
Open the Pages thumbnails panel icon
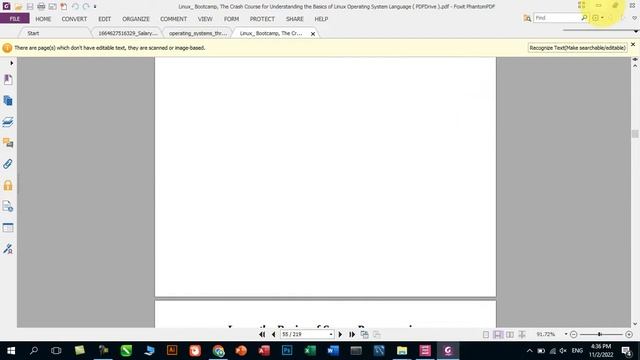click(8, 100)
